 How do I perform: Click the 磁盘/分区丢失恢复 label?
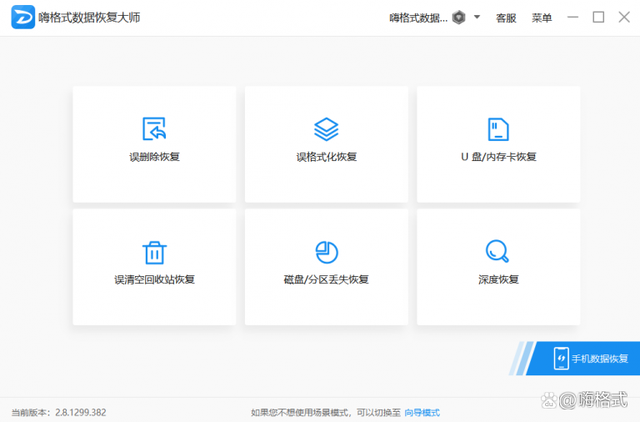tap(326, 280)
